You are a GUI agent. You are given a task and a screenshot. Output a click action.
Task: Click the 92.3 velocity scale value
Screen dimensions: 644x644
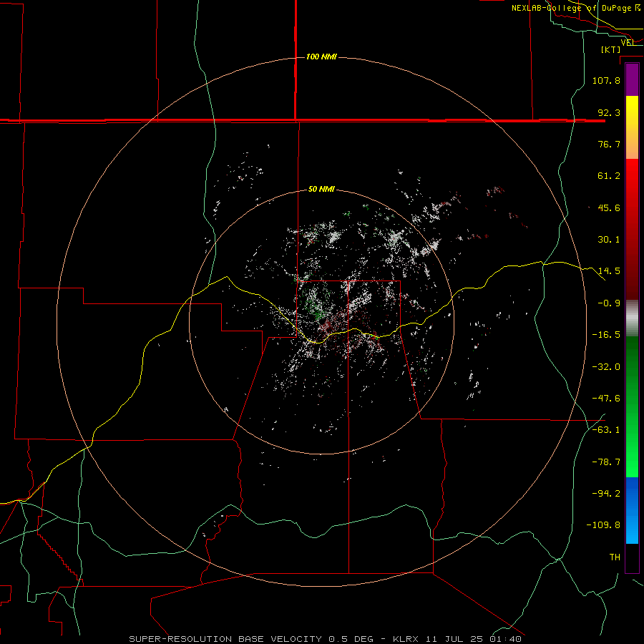[609, 112]
